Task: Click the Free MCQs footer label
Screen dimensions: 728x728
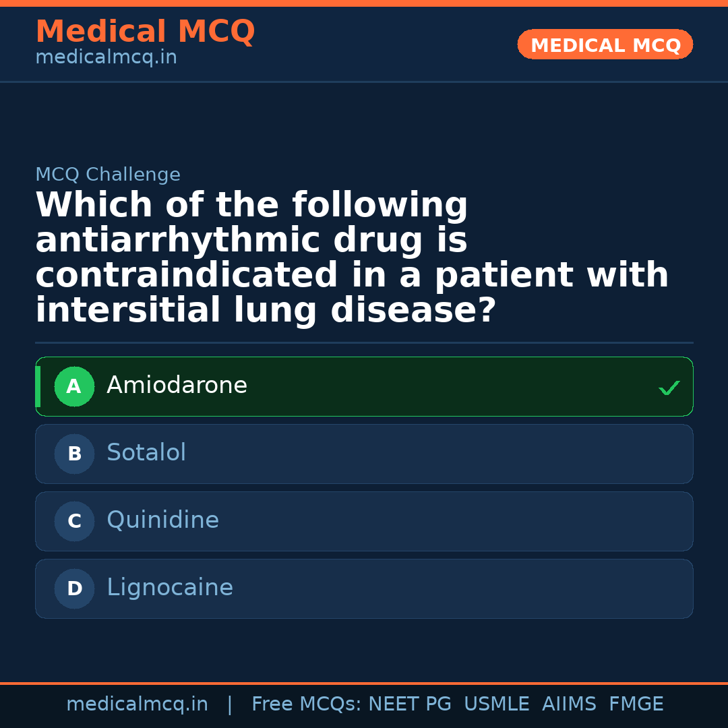Action: click(x=307, y=704)
